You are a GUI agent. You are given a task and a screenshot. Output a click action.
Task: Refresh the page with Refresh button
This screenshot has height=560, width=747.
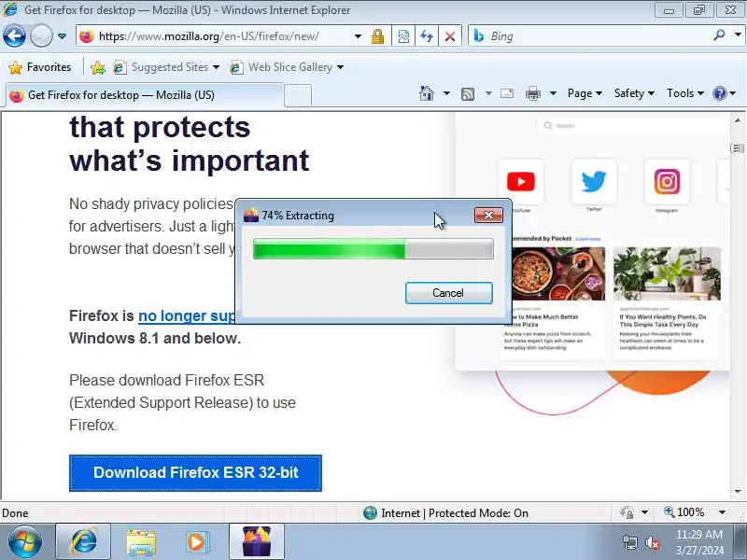pyautogui.click(x=427, y=36)
